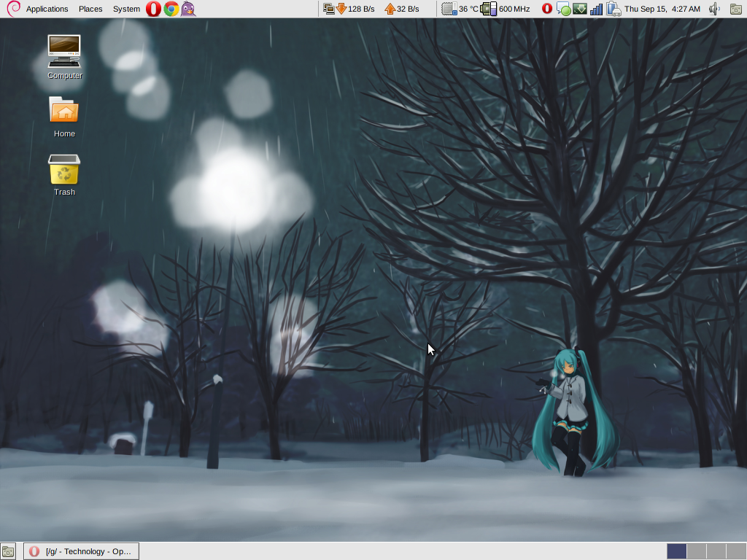Click the Show Desktop button
The height and width of the screenshot is (560, 747).
8,551
